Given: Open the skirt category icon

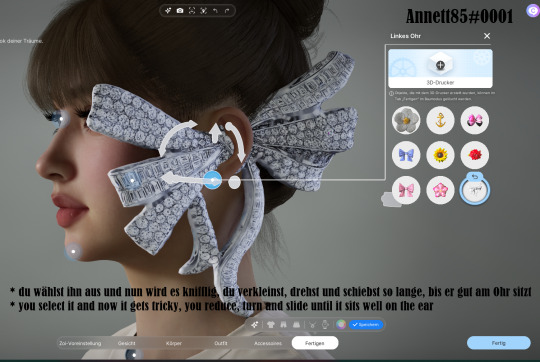Looking at the screenshot, I should (296, 325).
